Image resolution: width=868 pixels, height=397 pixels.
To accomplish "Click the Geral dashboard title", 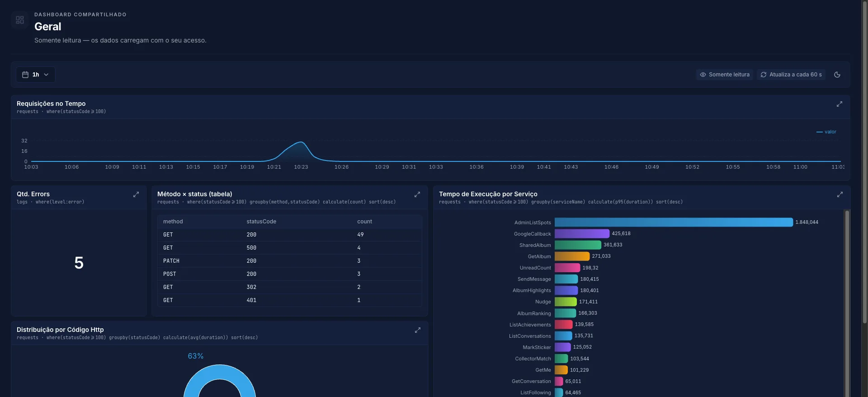I will (x=48, y=27).
